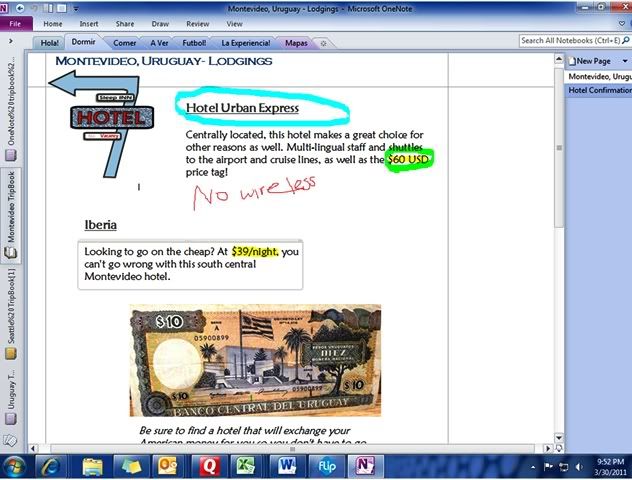632x480 pixels.
Task: Click the highlighted $60 USD text
Action: point(408,160)
